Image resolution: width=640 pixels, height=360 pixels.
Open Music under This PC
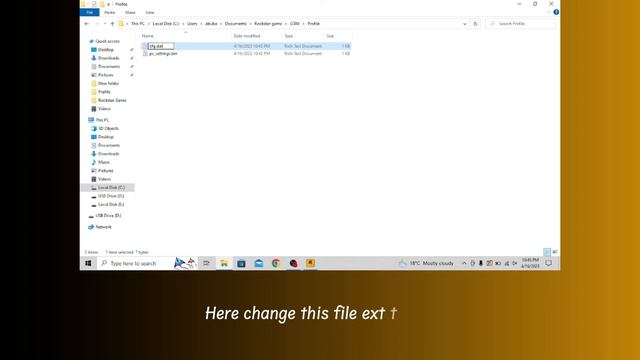click(x=104, y=162)
